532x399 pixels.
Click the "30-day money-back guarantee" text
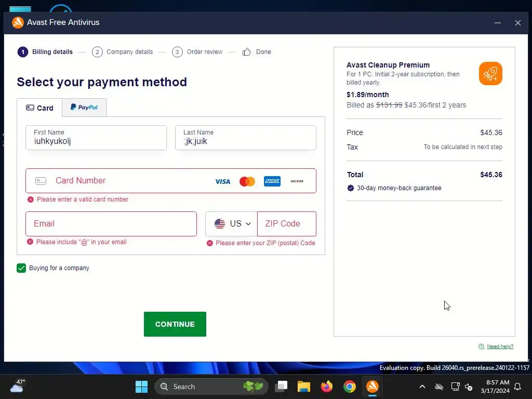coord(399,188)
